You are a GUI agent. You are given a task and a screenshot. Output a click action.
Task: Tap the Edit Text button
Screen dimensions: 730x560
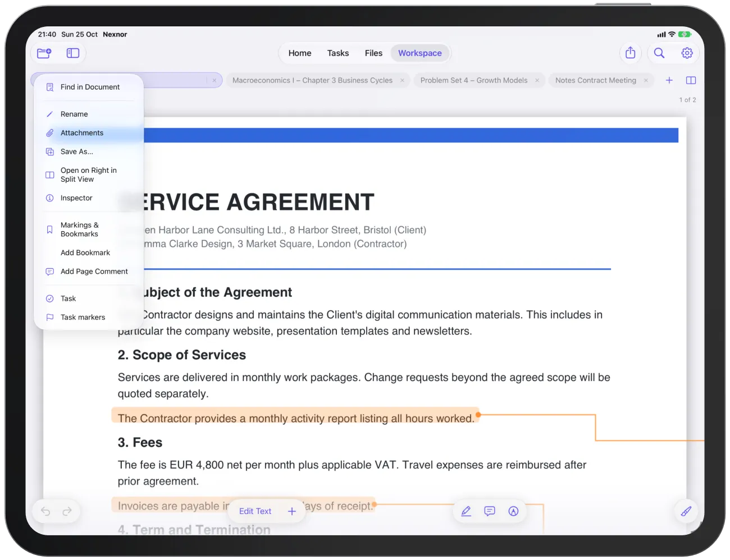click(255, 511)
